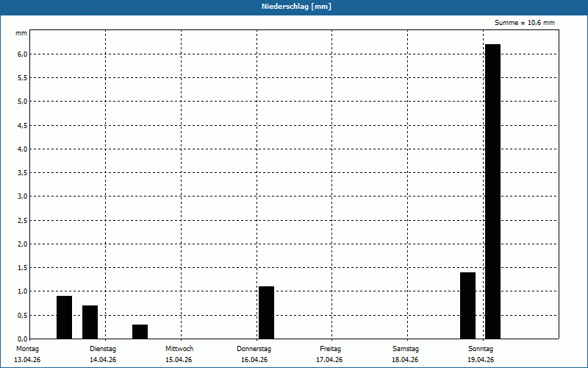Click the date 17.04.26
Screen dimensions: 588x368
(x=329, y=360)
